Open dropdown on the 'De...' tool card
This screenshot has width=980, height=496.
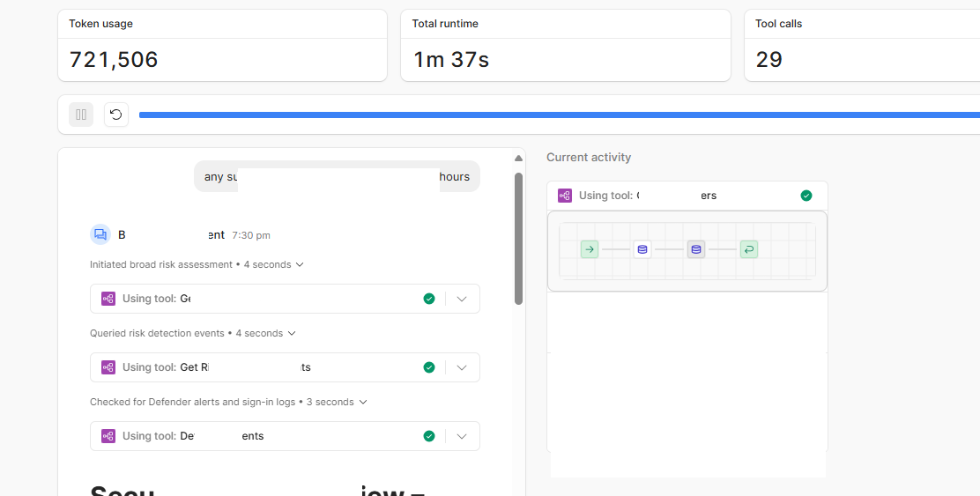462,436
